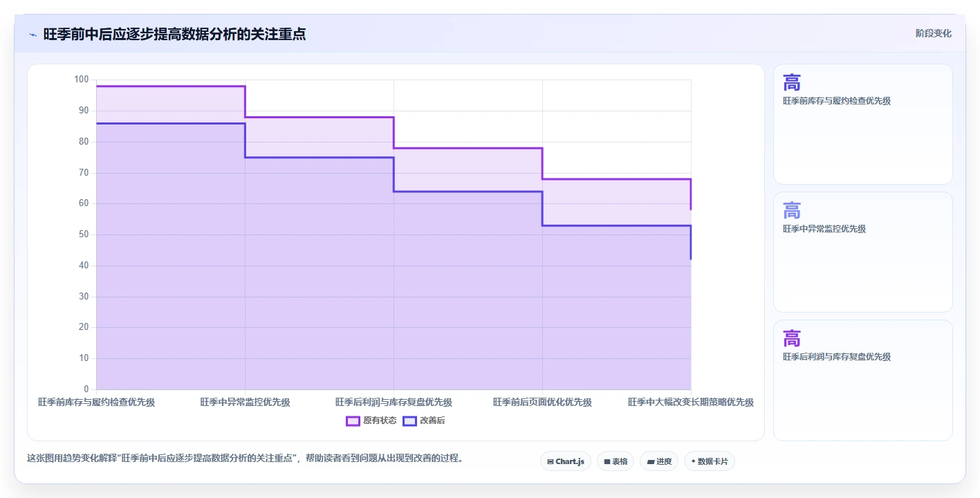Image resolution: width=980 pixels, height=498 pixels.
Task: Click the 进度 tag icon
Action: pos(650,461)
